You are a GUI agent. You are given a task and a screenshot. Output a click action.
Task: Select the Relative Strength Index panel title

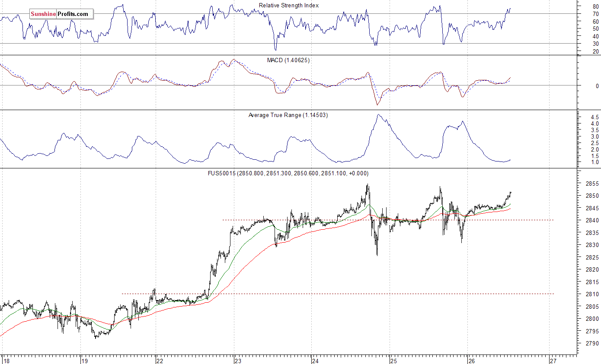(289, 6)
